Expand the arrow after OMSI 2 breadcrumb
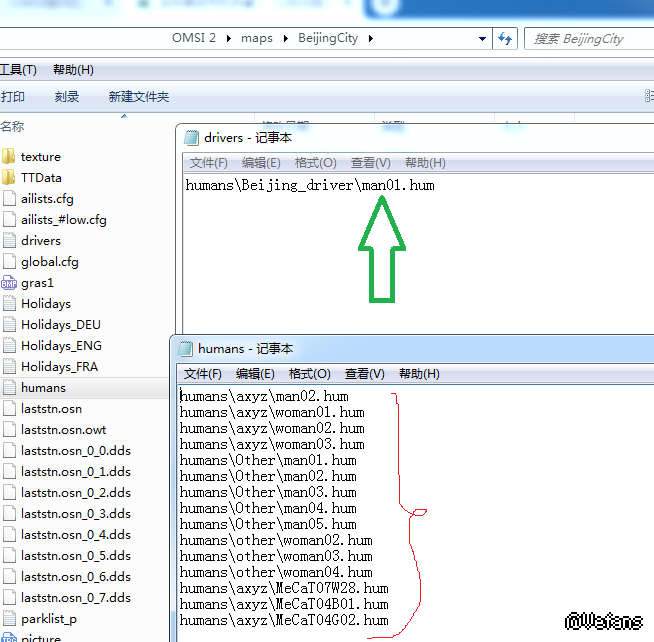Viewport: 654px width, 642px height. click(x=229, y=38)
